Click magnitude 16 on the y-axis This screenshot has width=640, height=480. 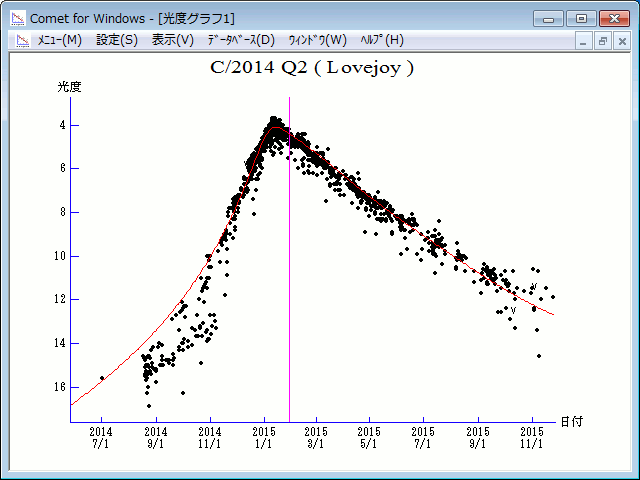60,387
